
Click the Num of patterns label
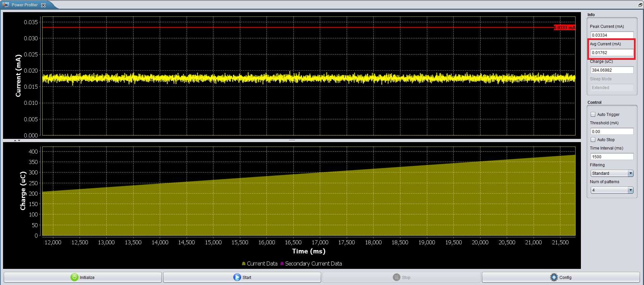[605, 182]
